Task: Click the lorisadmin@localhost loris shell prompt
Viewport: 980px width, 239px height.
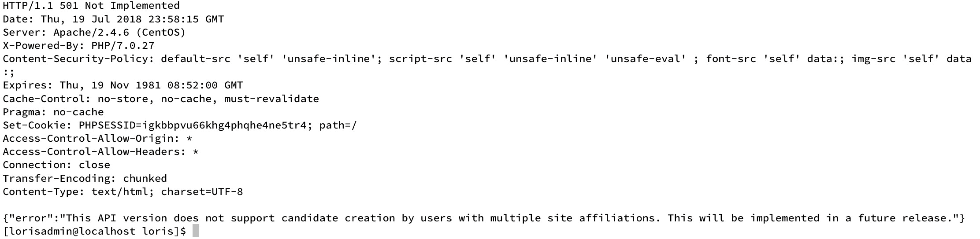Action: point(94,231)
